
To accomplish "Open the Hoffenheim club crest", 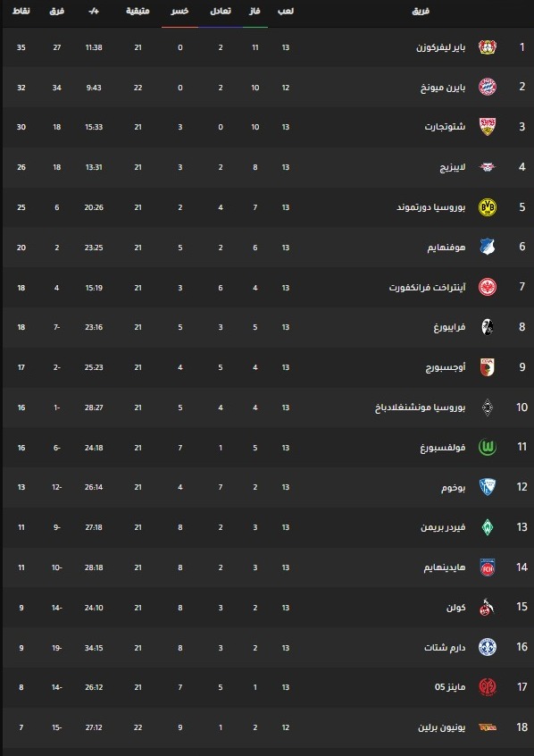I will click(488, 247).
